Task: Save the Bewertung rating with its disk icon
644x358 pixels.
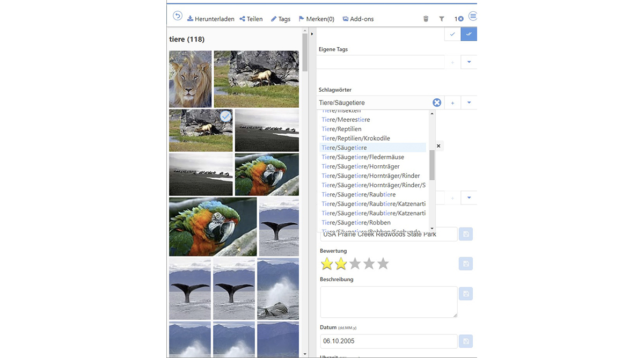Action: tap(466, 264)
